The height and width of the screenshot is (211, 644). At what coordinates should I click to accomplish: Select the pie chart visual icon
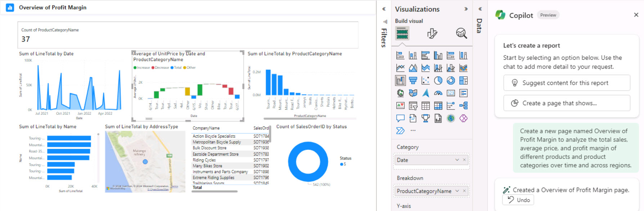pyautogui.click(x=438, y=81)
